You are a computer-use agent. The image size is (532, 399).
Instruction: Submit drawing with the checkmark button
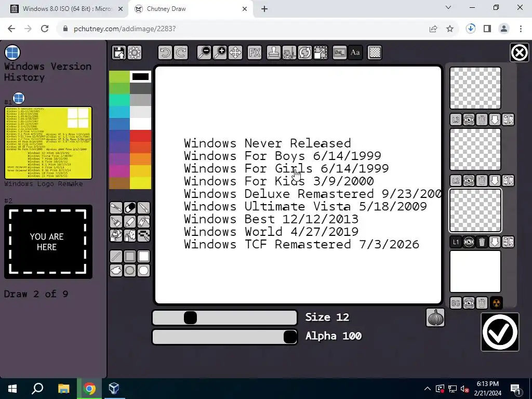(500, 332)
